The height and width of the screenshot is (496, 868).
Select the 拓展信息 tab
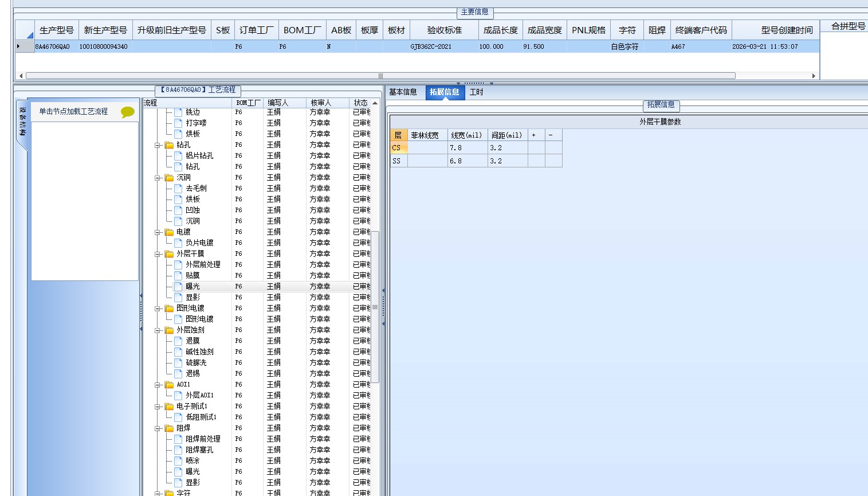pyautogui.click(x=445, y=92)
